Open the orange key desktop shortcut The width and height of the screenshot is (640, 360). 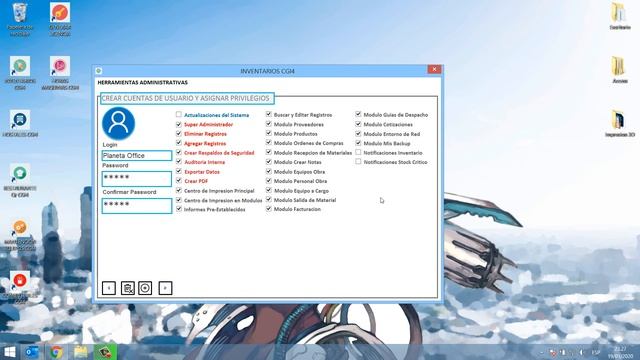point(60,19)
